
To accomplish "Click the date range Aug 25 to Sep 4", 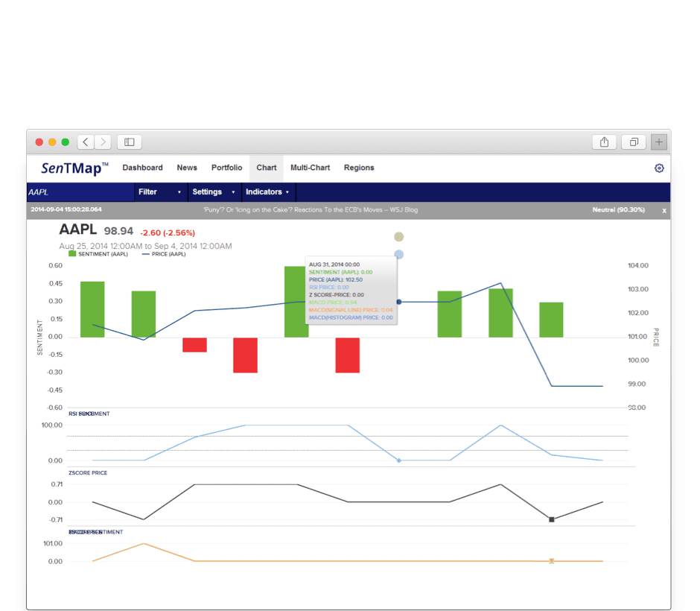I will pos(145,246).
